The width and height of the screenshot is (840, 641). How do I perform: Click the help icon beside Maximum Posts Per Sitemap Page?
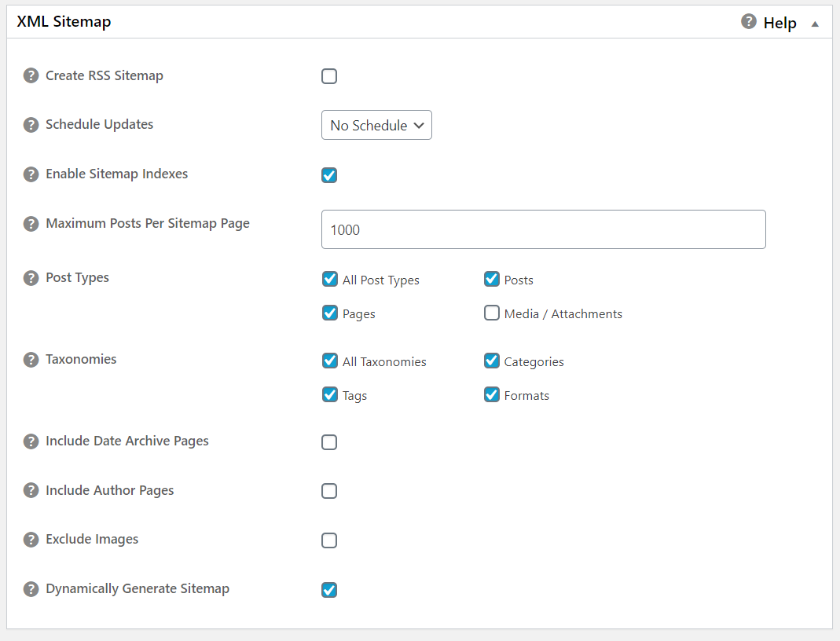31,223
